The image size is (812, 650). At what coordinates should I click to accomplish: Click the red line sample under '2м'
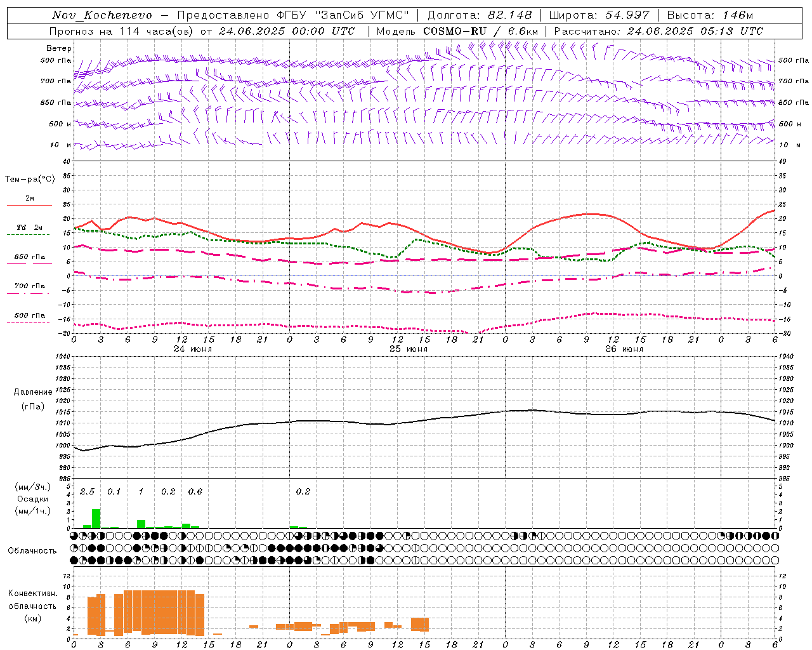[x=29, y=206]
